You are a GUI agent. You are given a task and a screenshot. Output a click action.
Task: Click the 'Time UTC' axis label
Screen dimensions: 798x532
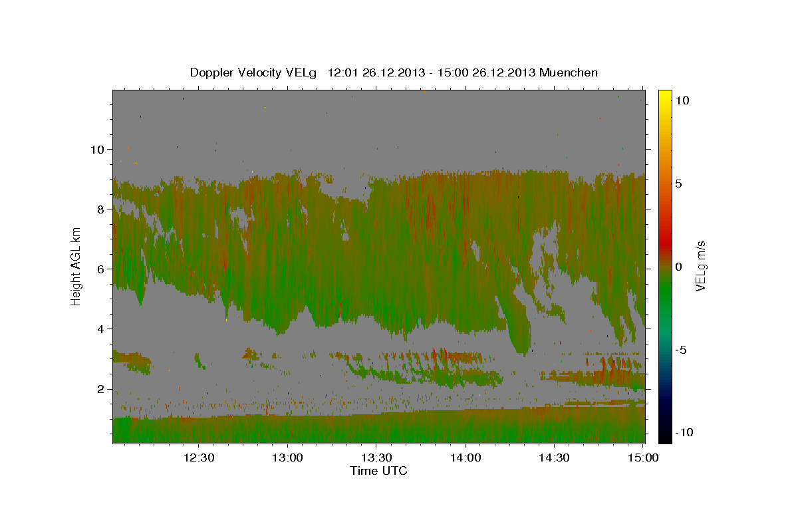378,471
